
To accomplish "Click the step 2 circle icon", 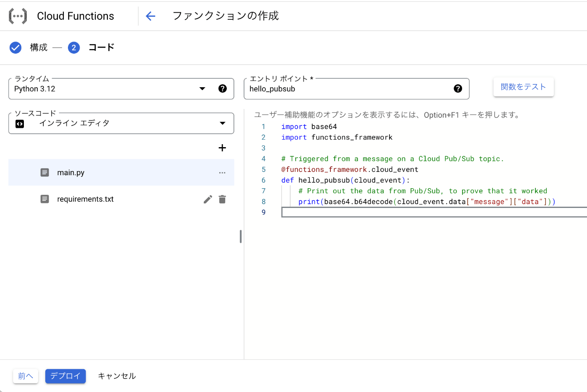I will click(74, 48).
